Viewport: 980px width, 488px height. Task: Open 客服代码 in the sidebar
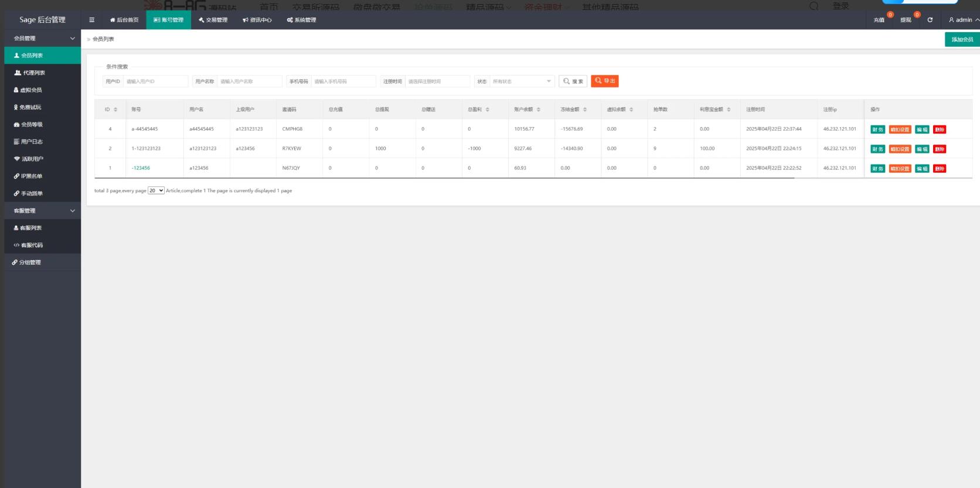tap(32, 245)
